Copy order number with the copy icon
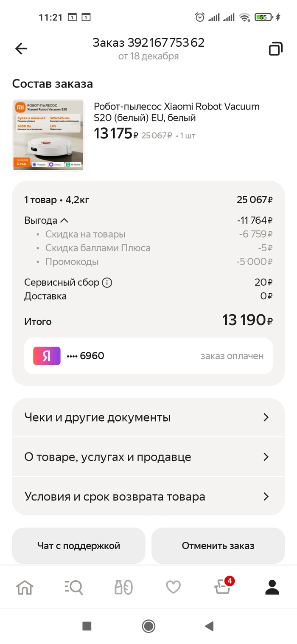The width and height of the screenshot is (297, 644). pos(275,49)
